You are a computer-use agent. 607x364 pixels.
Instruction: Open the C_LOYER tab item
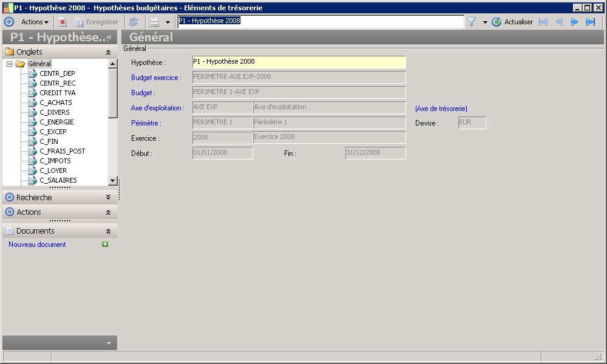click(53, 170)
